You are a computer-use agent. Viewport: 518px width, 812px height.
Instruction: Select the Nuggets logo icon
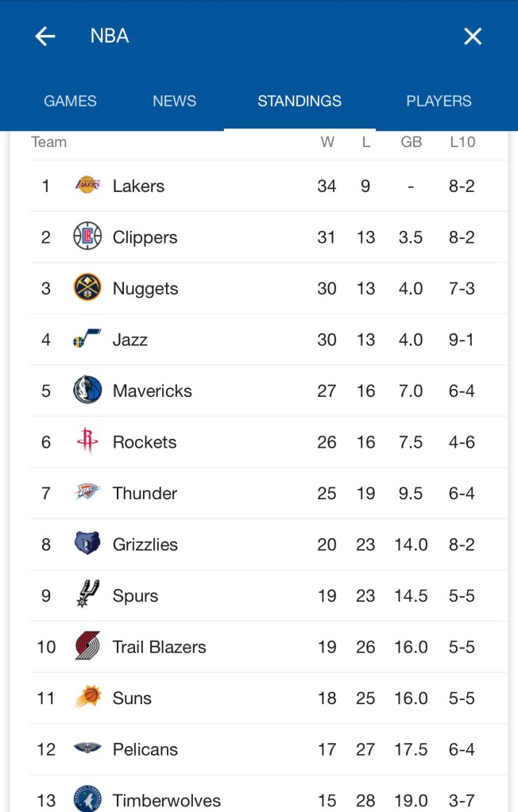[87, 288]
